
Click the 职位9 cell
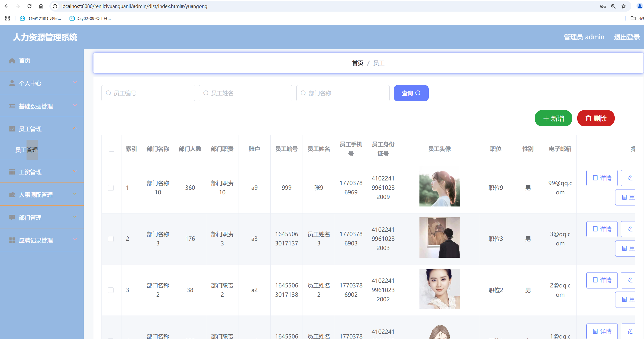(496, 188)
